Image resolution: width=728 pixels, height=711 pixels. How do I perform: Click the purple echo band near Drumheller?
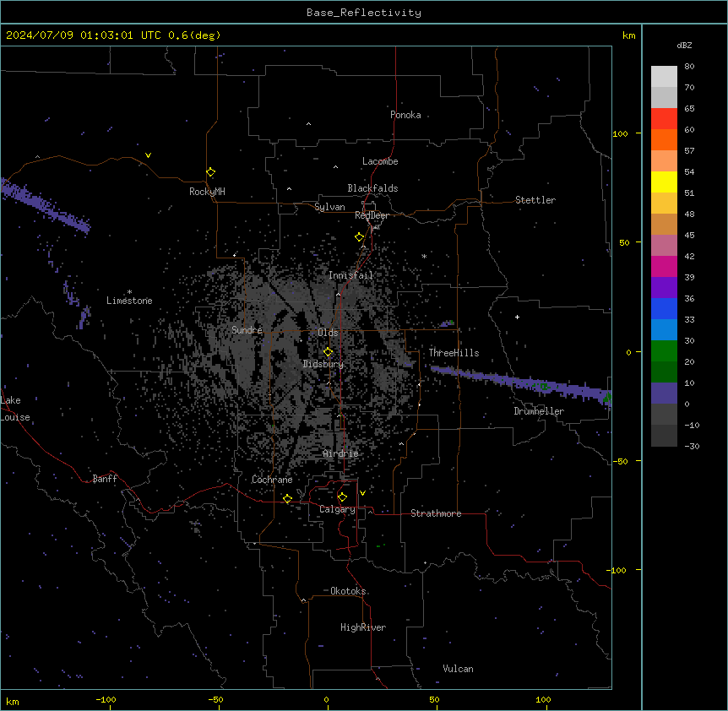[520, 382]
